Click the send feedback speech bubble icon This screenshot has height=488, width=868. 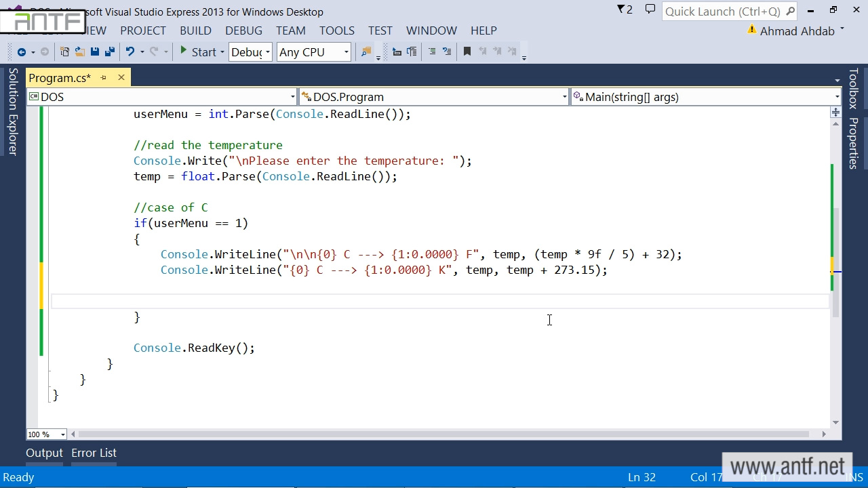pos(650,10)
